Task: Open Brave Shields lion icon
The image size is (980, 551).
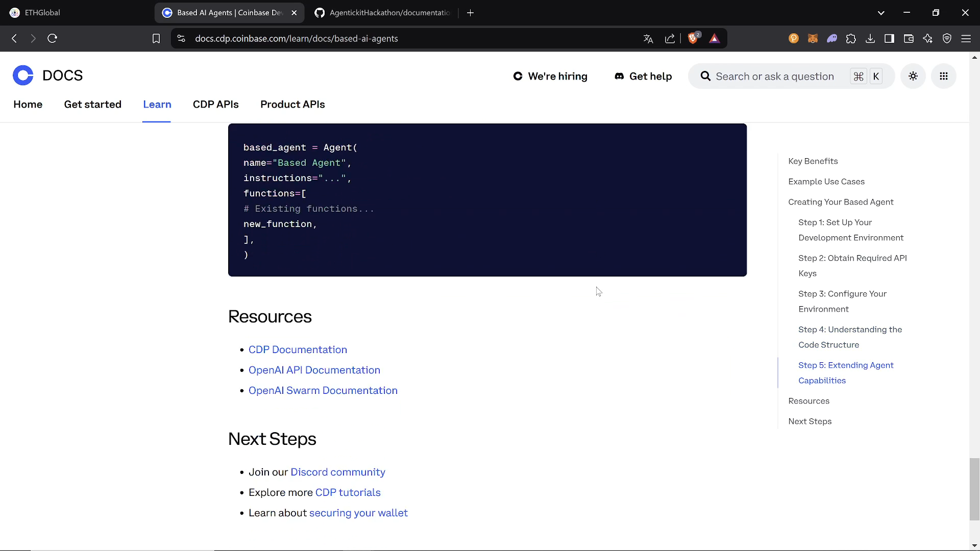Action: (693, 38)
